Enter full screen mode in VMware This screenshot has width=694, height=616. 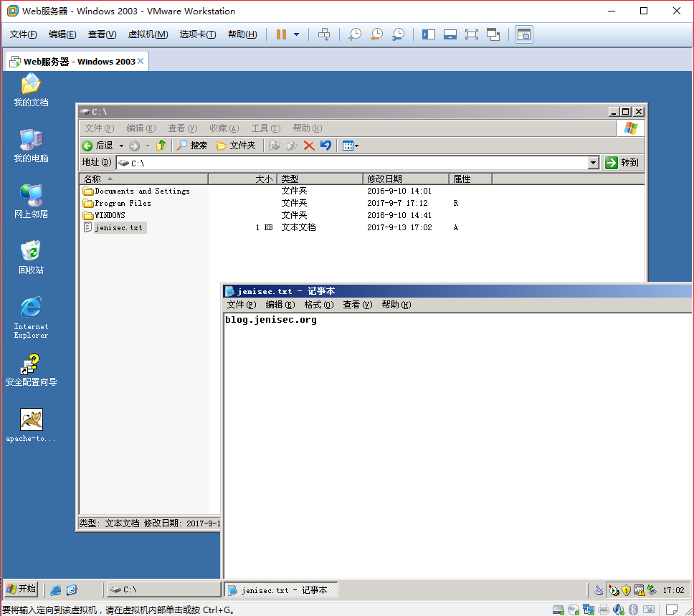click(x=472, y=34)
